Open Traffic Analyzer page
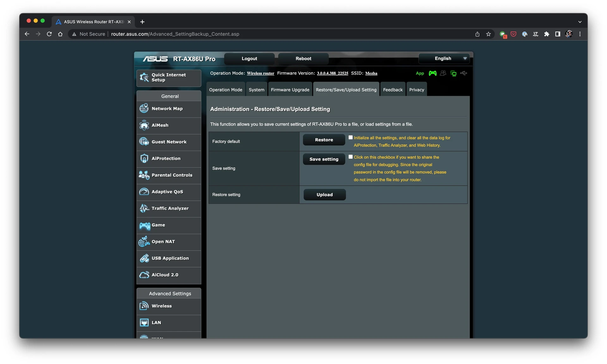Image resolution: width=607 pixels, height=364 pixels. pyautogui.click(x=169, y=209)
